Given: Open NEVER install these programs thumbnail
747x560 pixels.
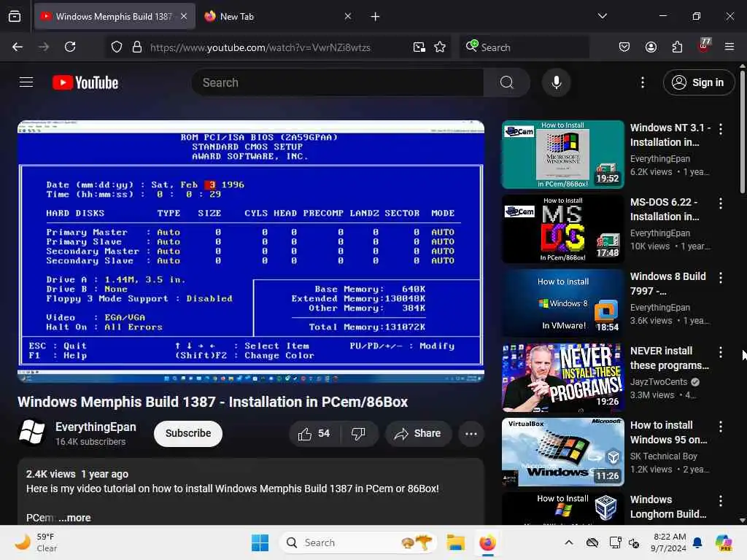Looking at the screenshot, I should click(x=562, y=377).
